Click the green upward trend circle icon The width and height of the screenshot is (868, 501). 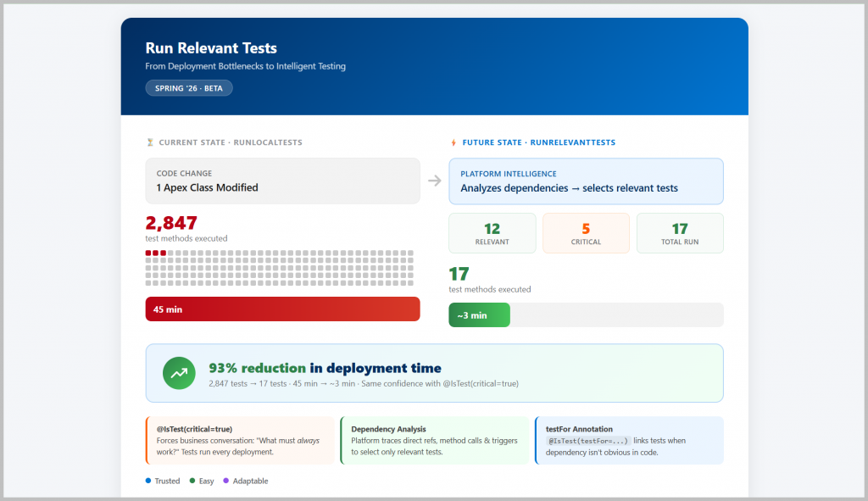tap(179, 373)
